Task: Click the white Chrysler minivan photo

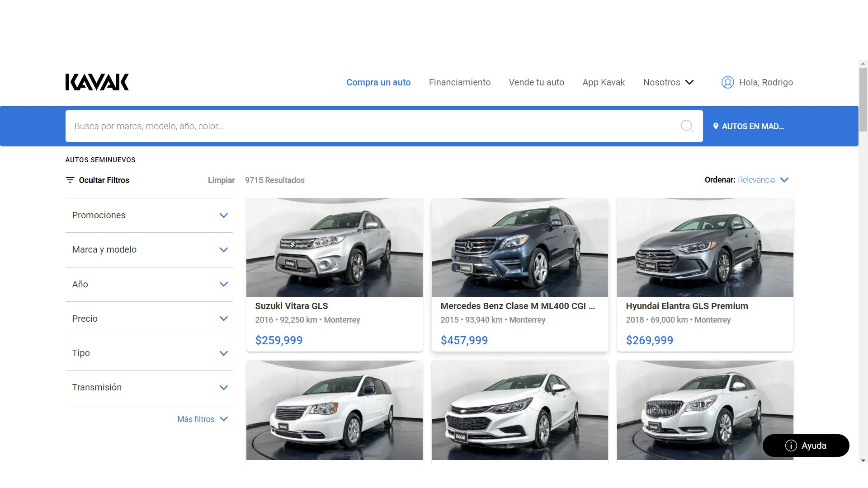Action: point(335,410)
